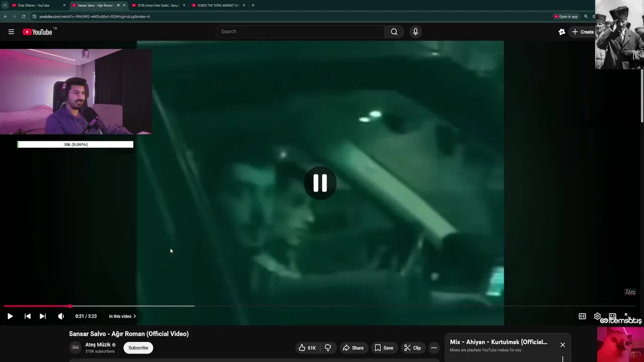The height and width of the screenshot is (362, 644).
Task: Skip to the previous video
Action: (x=28, y=316)
